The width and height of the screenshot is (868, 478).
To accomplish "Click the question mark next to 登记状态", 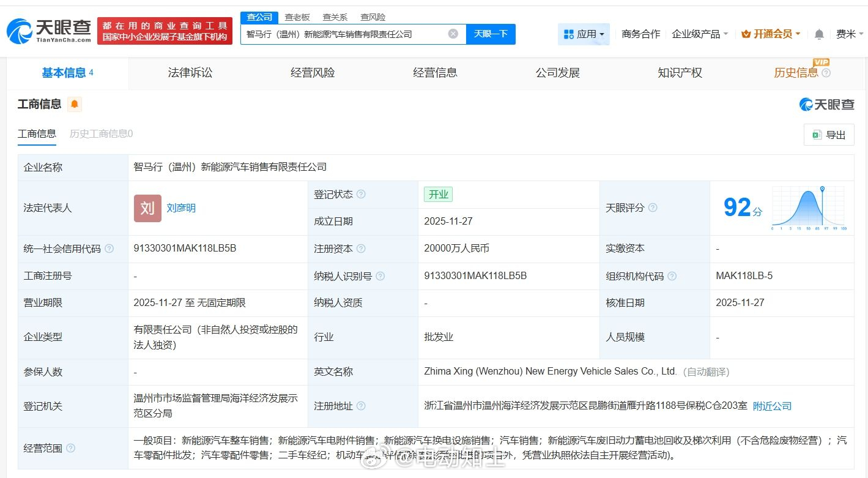I will click(360, 194).
